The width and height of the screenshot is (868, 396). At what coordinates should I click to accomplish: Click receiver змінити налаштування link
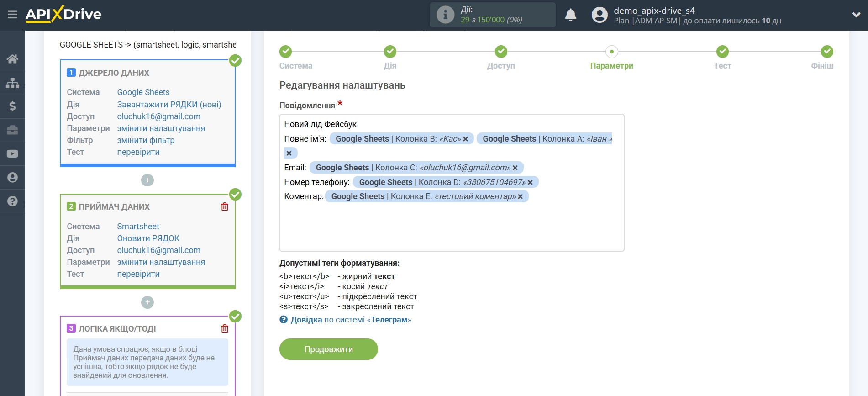(161, 262)
